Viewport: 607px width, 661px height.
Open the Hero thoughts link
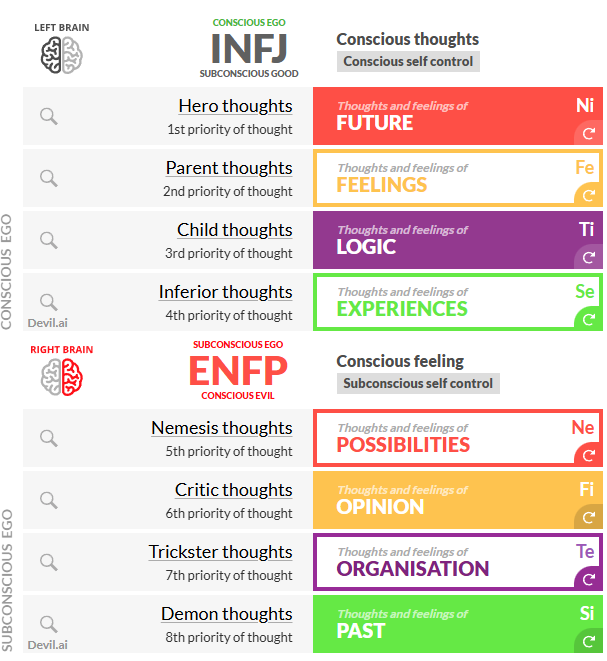235,106
